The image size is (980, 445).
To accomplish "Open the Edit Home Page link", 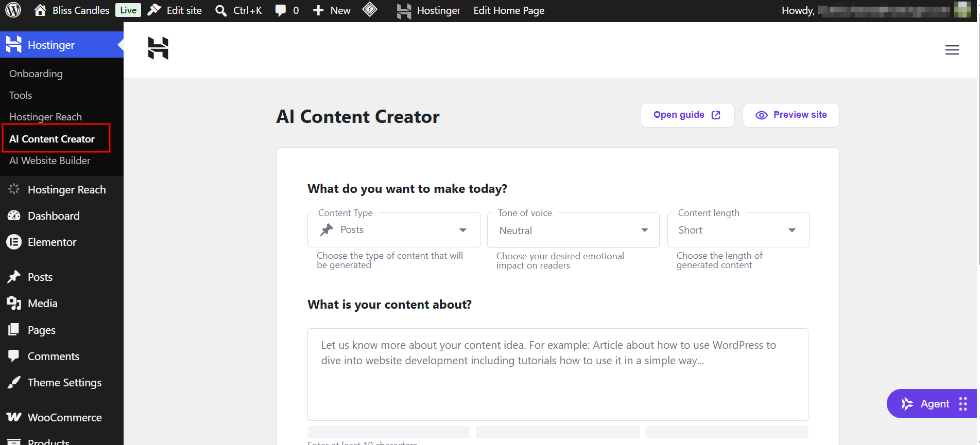I will [x=509, y=10].
